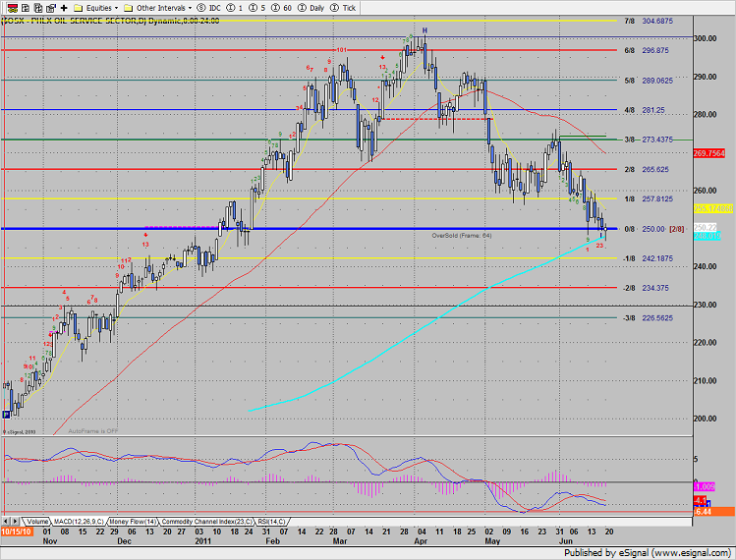This screenshot has height=560, width=736.
Task: Click the cyan 248.010 price tag
Action: pos(707,236)
